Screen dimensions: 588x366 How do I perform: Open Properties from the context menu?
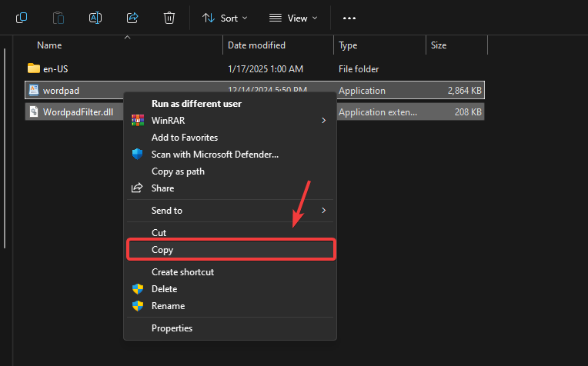point(172,328)
